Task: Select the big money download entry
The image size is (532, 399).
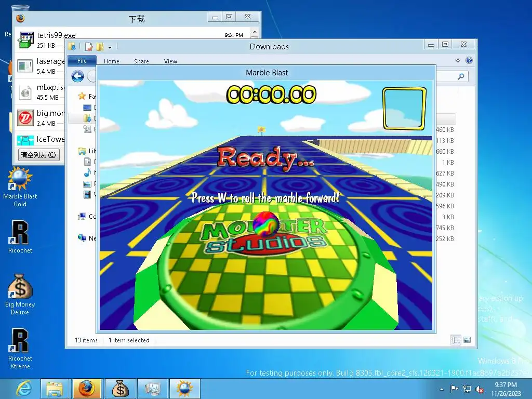Action: point(40,118)
